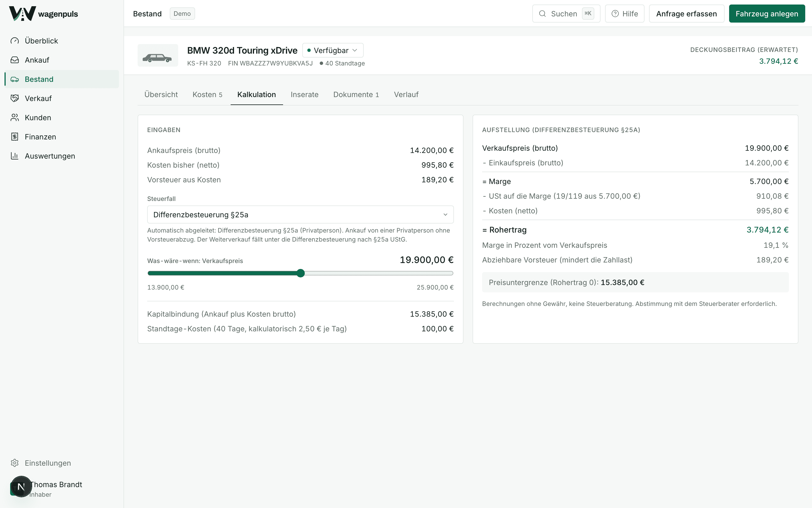Click the Bestand page title in header
Screen dimensions: 812x508
[147, 14]
